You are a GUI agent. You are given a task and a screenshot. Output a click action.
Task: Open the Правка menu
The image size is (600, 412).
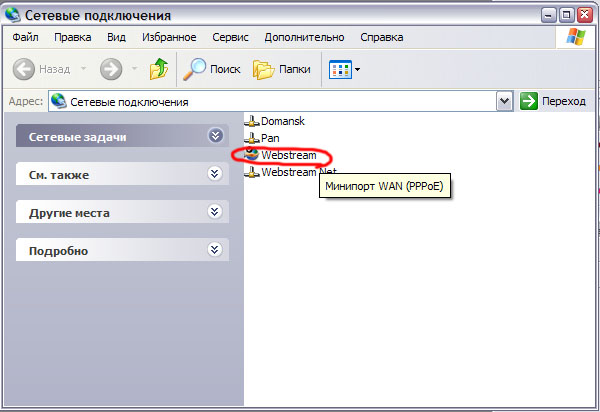pos(73,37)
